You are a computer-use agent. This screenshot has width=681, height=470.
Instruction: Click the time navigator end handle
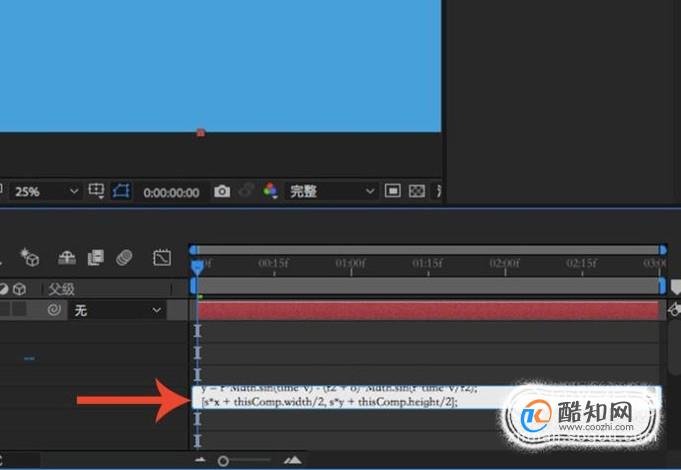point(663,250)
